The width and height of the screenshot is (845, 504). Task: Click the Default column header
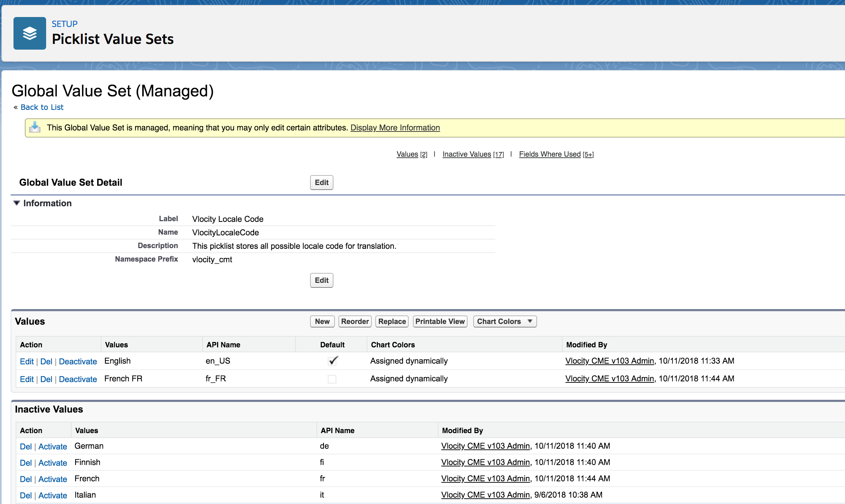[332, 345]
